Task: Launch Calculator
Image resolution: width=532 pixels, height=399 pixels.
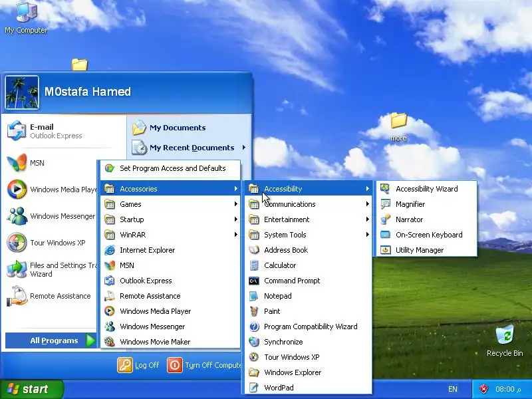Action: coord(308,265)
